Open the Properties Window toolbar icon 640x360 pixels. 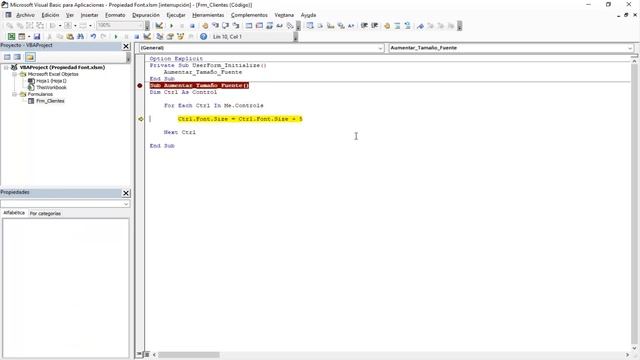pyautogui.click(x=170, y=37)
